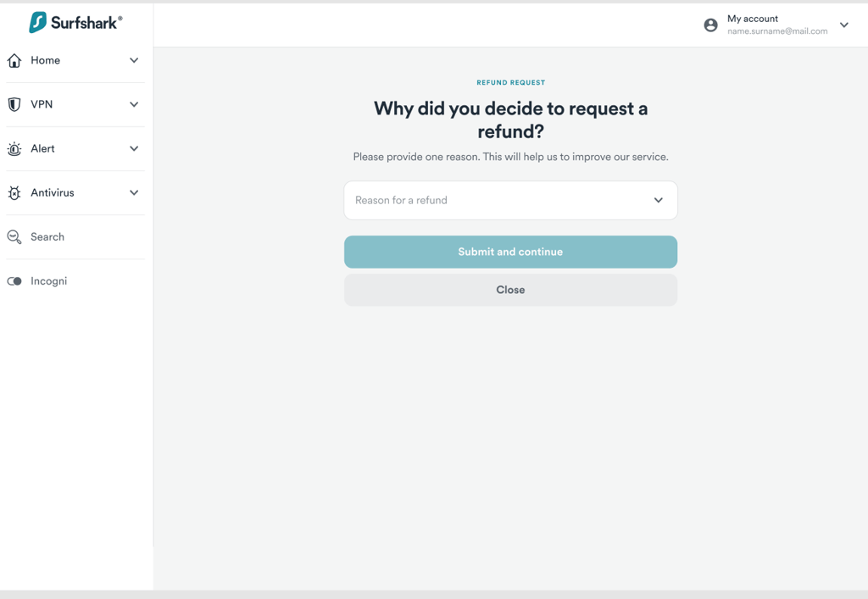Viewport: 868px width, 599px height.
Task: Expand the Antivirus menu chevron
Action: (x=134, y=193)
